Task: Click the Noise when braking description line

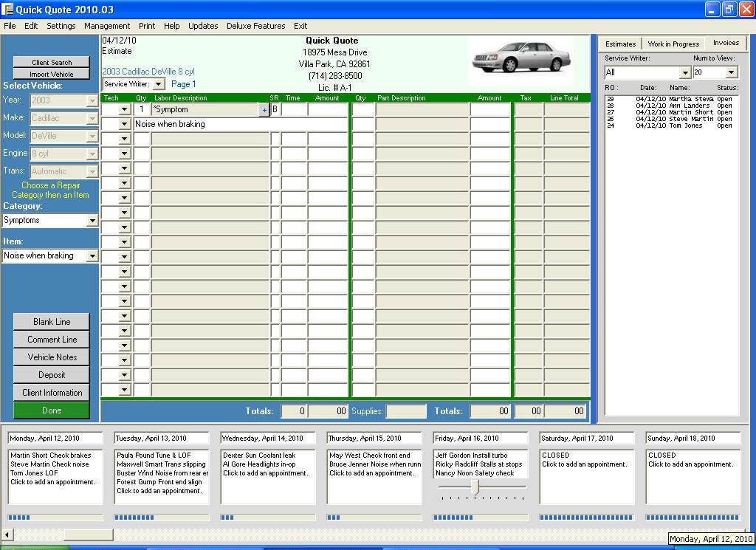Action: tap(240, 124)
